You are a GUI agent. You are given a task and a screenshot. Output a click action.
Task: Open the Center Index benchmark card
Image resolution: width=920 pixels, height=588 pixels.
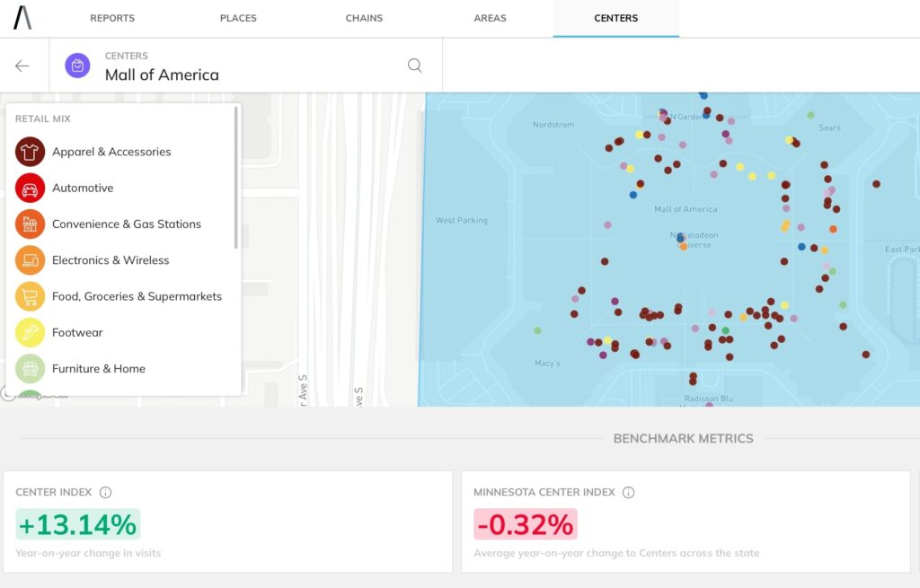(x=229, y=522)
